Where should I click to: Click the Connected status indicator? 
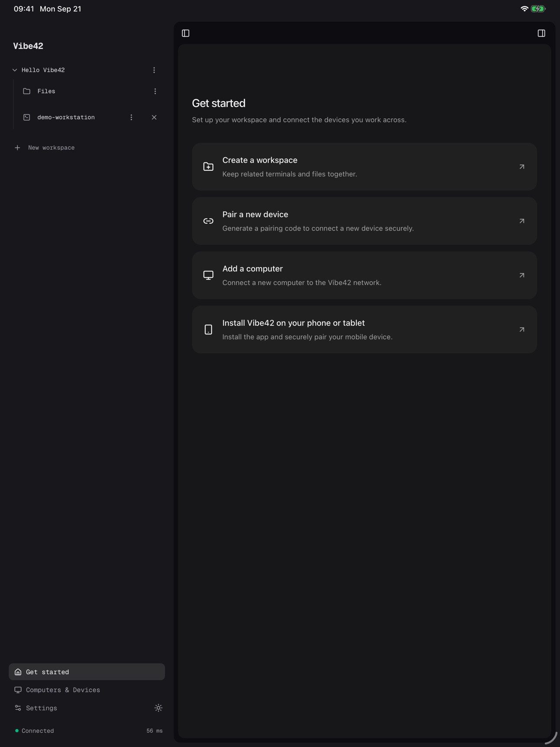click(x=35, y=731)
